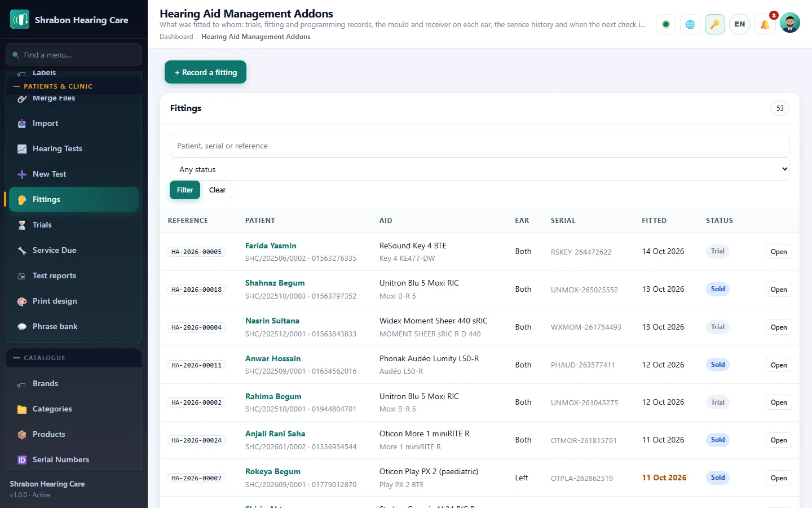Click the Serial Numbers ID icon

point(22,460)
